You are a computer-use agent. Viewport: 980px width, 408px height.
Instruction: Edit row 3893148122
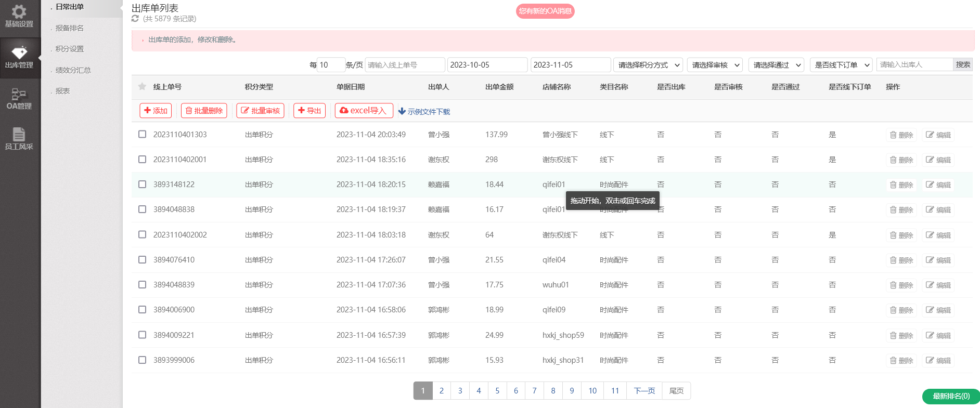coord(938,185)
